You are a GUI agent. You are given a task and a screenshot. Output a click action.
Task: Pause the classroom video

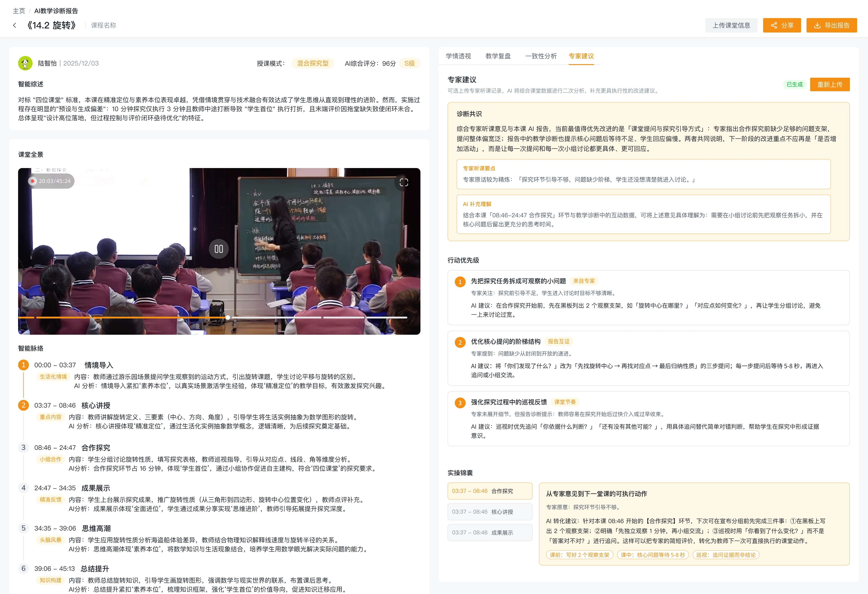point(219,249)
